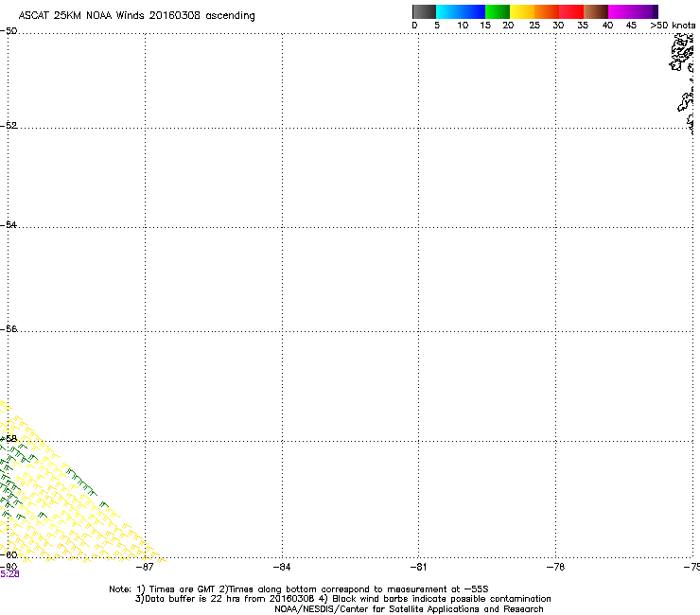Click the 'Times are GMT' note line
Screen dimensions: 700x615
[x=298, y=589]
